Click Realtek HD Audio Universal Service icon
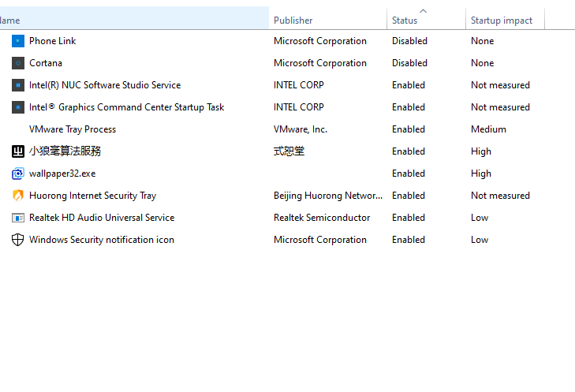Viewport: 575px width, 392px height. tap(18, 218)
